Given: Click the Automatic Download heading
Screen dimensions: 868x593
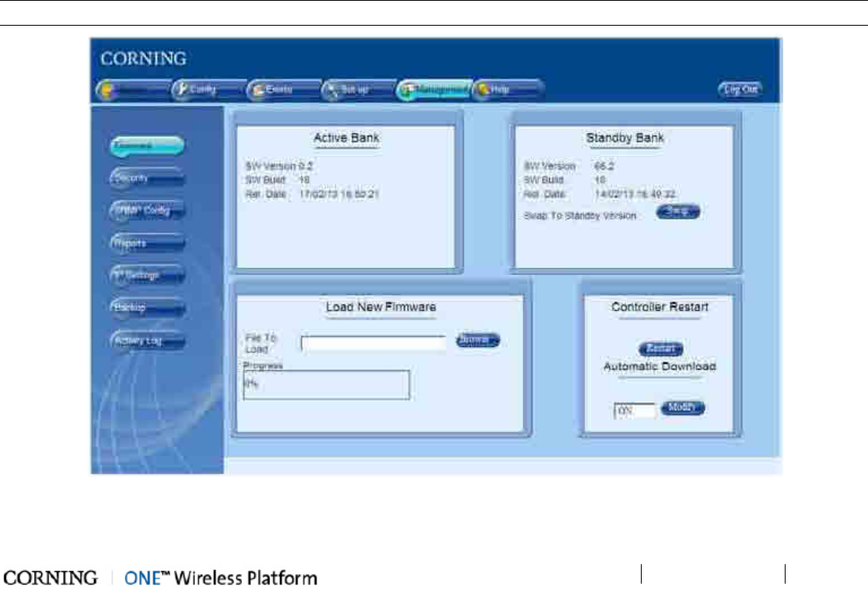Looking at the screenshot, I should 660,367.
